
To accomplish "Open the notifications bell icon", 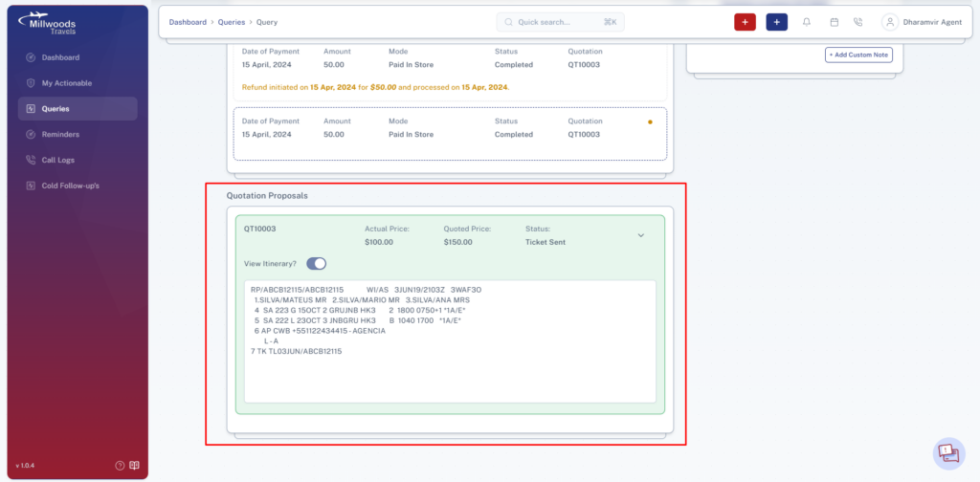I will [x=807, y=22].
